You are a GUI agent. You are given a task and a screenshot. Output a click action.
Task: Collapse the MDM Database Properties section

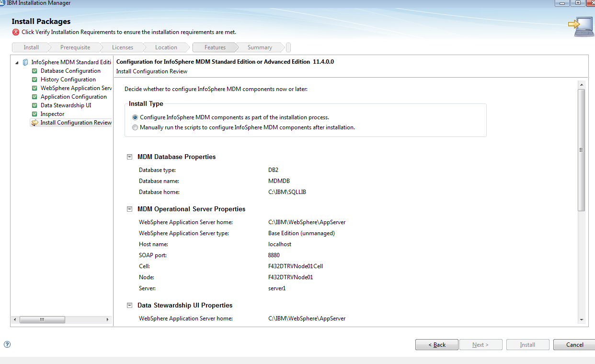coord(129,157)
